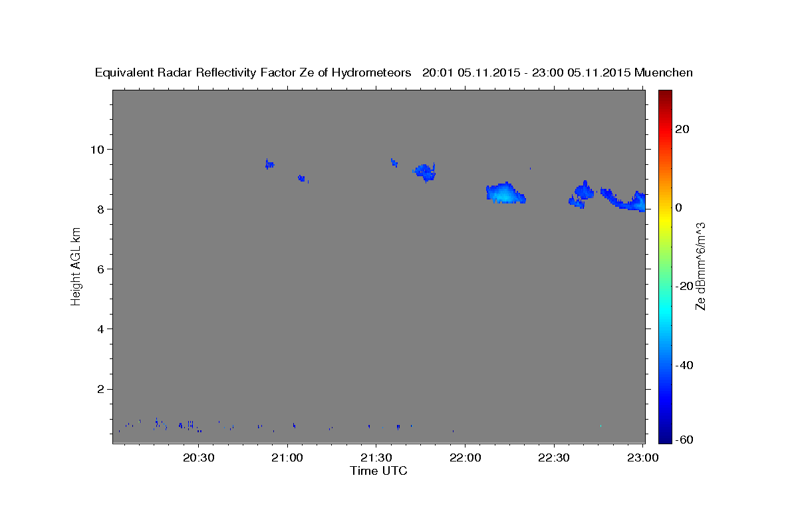
Task: Click the colorbar label 'Ze dBmm^6/m^3'
Action: [x=700, y=266]
